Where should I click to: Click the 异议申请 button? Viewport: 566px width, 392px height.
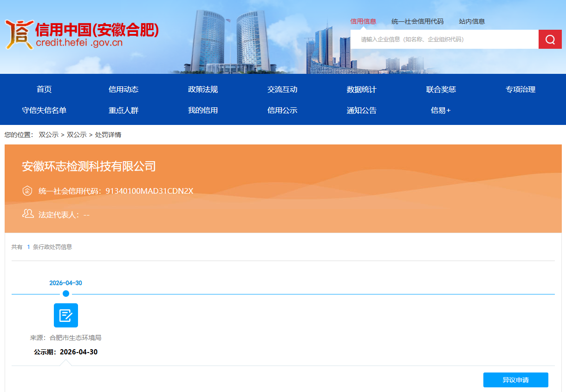(516, 380)
